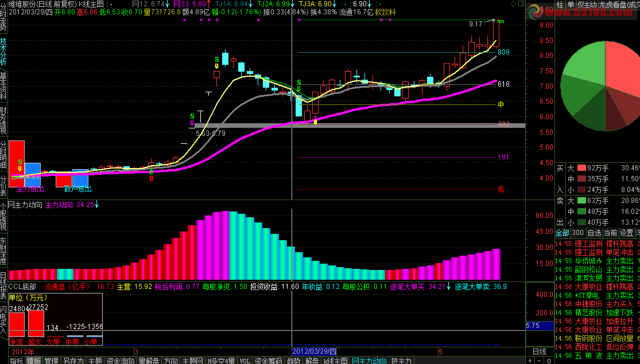Click the diamond icon above the price axis
This screenshot has height=364, width=640.
pyautogui.click(x=514, y=3)
